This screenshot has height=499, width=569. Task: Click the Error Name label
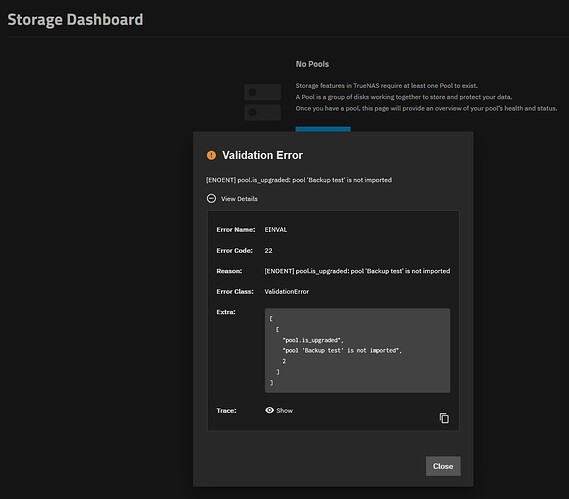(236, 230)
